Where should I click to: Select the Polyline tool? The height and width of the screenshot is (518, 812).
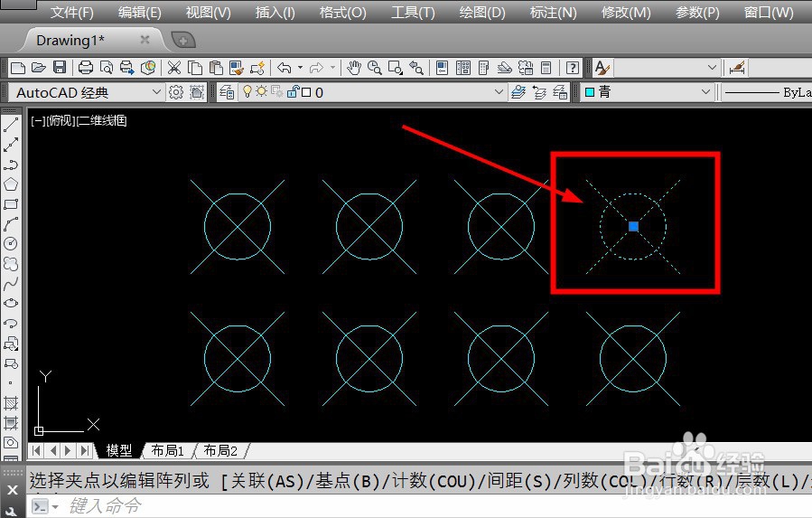click(11, 165)
